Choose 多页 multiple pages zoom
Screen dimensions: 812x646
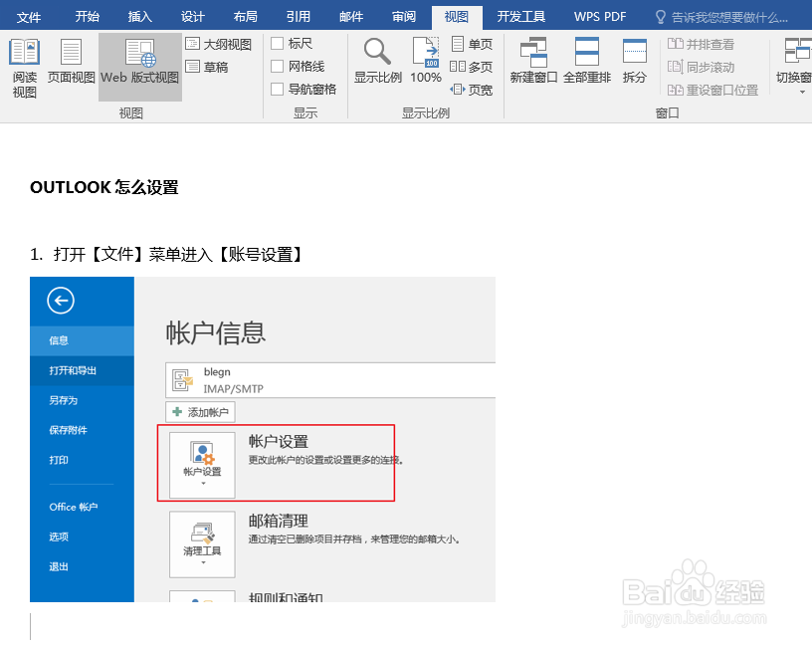click(x=472, y=67)
